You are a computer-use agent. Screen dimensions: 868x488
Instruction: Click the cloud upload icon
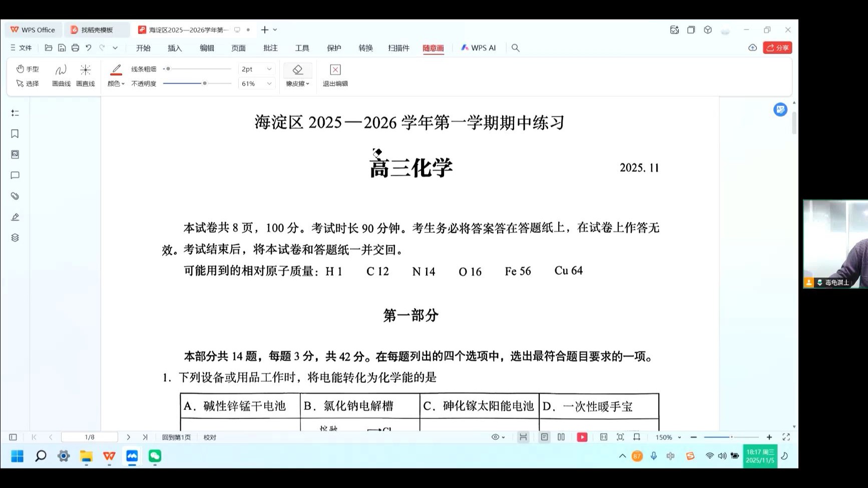(x=752, y=48)
